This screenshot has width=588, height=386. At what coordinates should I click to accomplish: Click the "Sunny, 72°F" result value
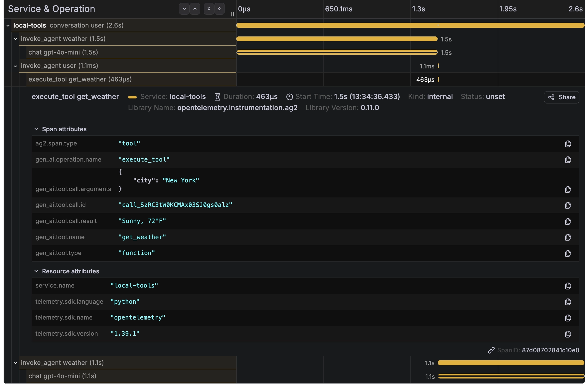[x=142, y=221]
